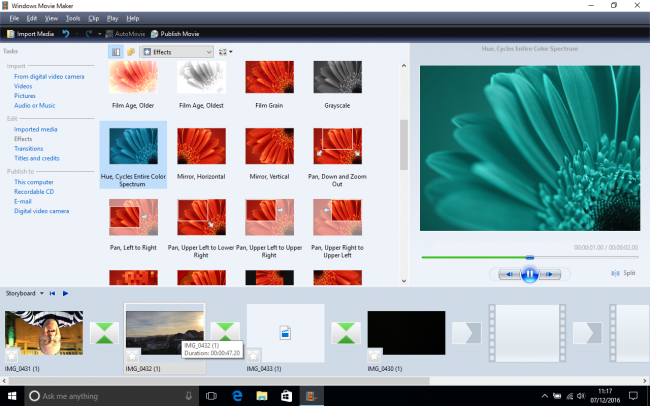650x406 pixels.
Task: Publish to Digital video camera
Action: click(x=41, y=211)
